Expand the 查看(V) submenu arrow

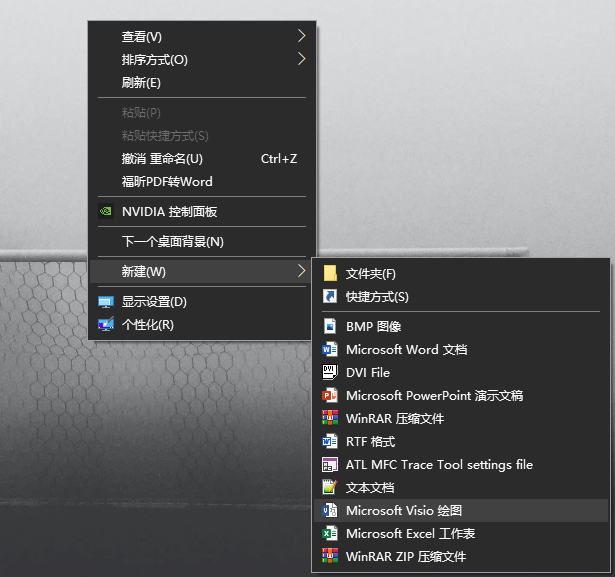tap(301, 36)
